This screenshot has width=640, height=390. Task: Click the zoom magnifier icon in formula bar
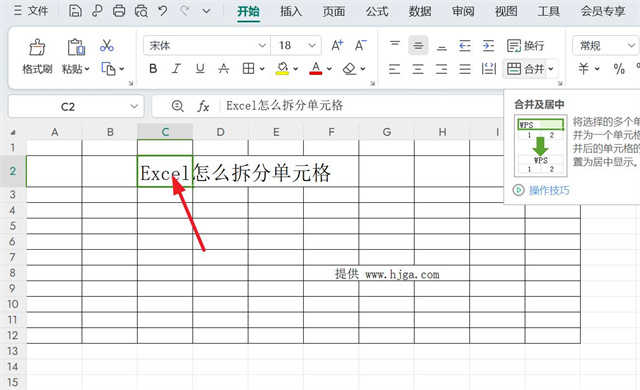coord(178,106)
